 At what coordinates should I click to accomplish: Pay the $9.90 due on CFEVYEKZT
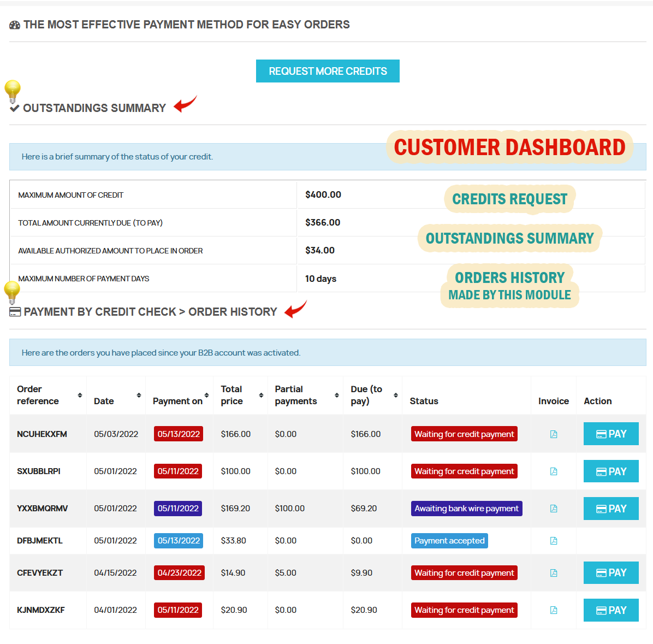tap(610, 573)
